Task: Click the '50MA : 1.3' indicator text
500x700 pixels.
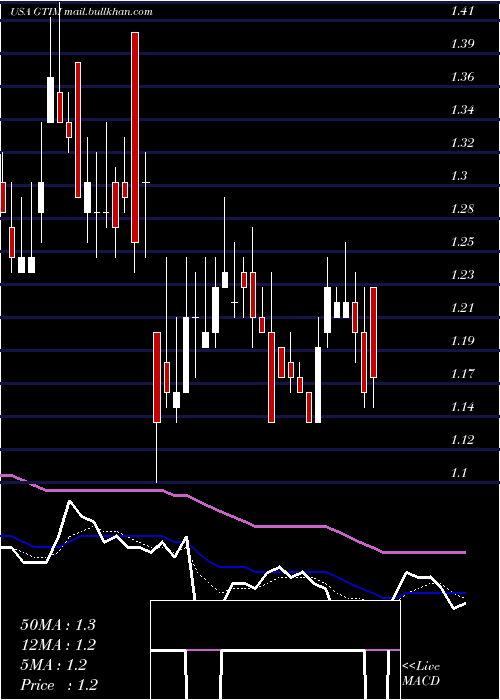Action: (x=58, y=625)
